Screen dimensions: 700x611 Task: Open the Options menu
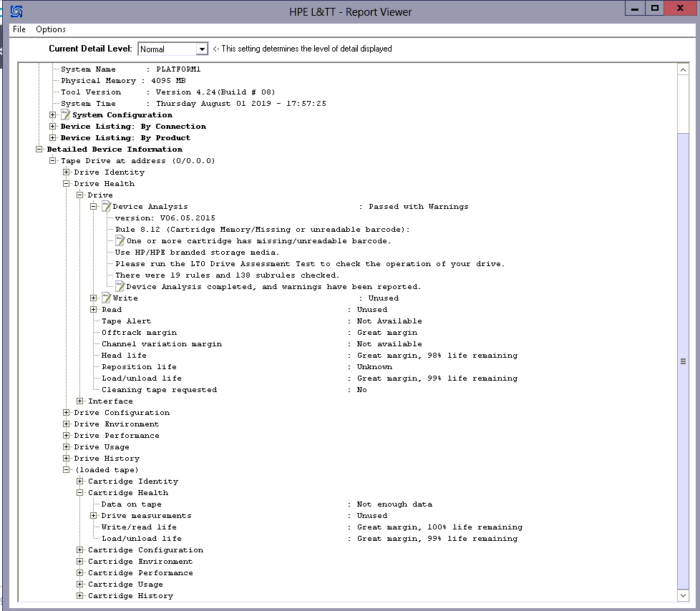(50, 29)
